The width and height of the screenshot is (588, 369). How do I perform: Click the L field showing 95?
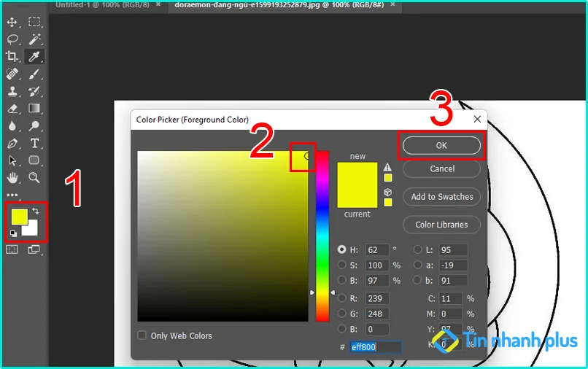tap(453, 249)
